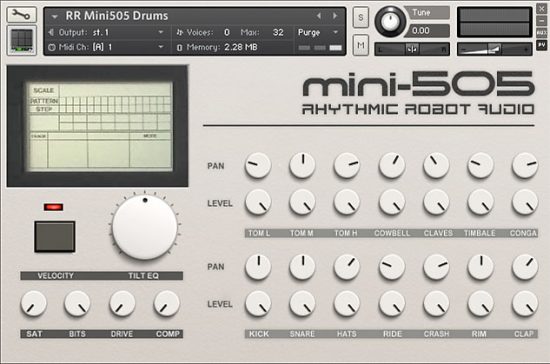This screenshot has width=550, height=364.
Task: Toggle the Mute M button
Action: pos(361,45)
